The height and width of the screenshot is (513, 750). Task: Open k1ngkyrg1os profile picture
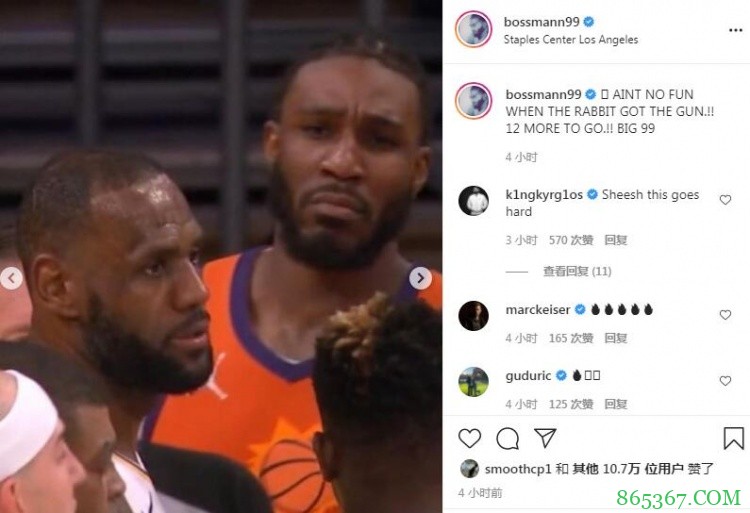pyautogui.click(x=474, y=201)
